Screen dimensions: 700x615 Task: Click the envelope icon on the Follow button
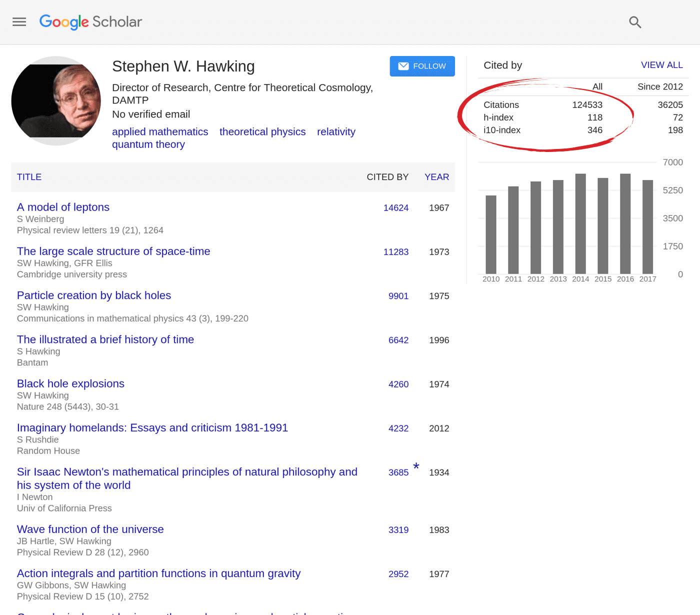403,66
